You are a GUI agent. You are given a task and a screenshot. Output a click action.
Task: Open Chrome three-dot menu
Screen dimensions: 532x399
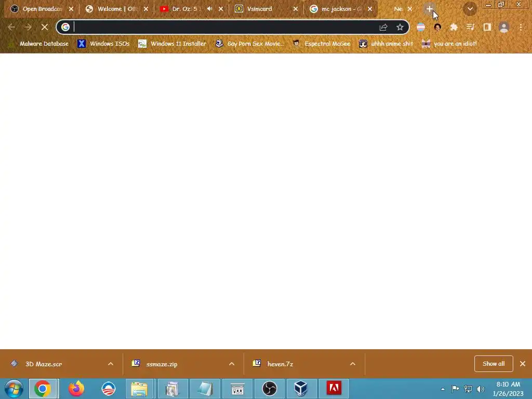click(521, 27)
